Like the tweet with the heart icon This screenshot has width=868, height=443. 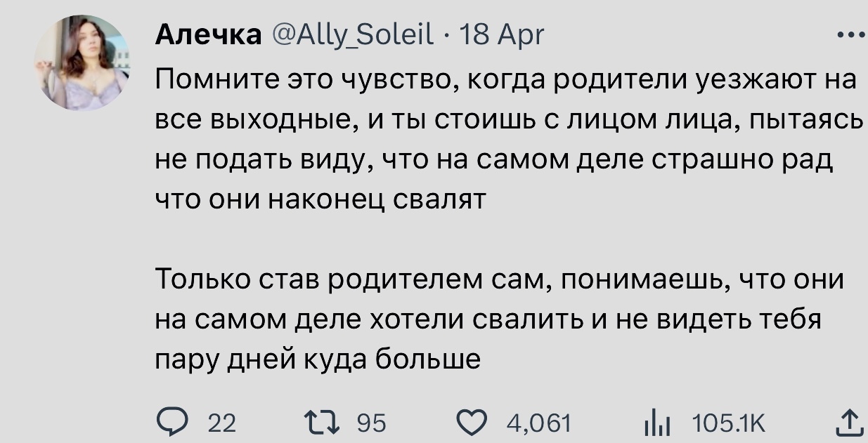pyautogui.click(x=472, y=423)
